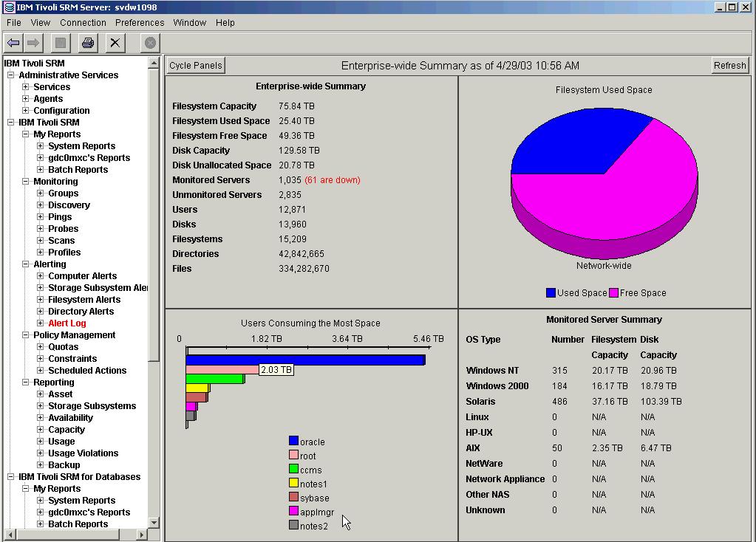Click the tree horizontal scroll right arrow
Screen dimensions: 756x542
coord(142,535)
